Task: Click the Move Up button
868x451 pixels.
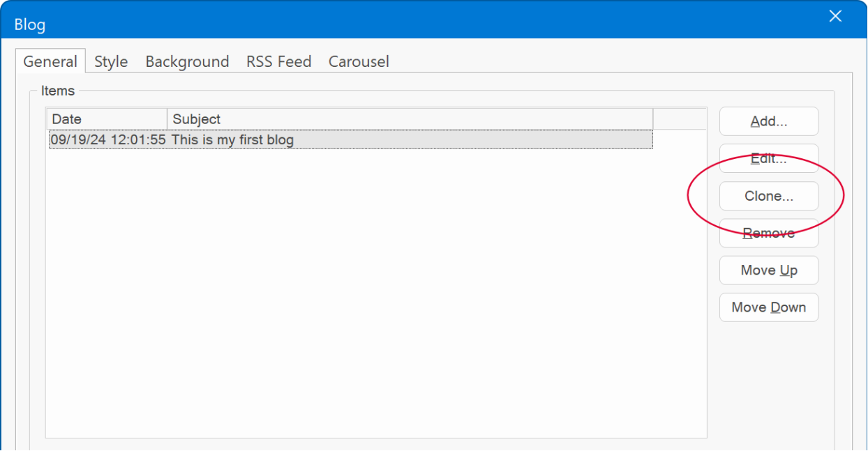Action: tap(769, 270)
